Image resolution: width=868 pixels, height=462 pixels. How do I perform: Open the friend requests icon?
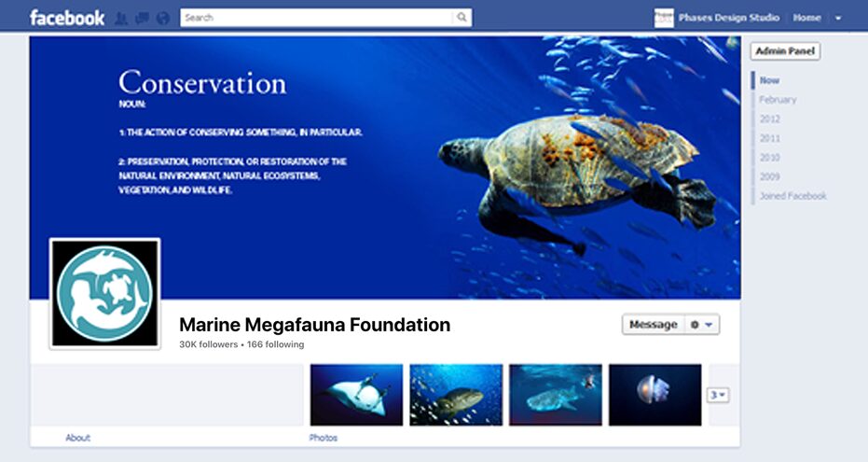point(121,19)
